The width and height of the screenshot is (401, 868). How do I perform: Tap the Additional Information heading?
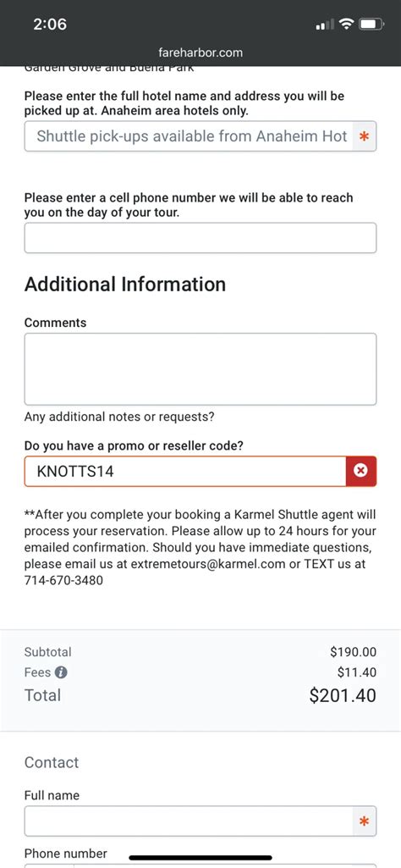click(125, 285)
